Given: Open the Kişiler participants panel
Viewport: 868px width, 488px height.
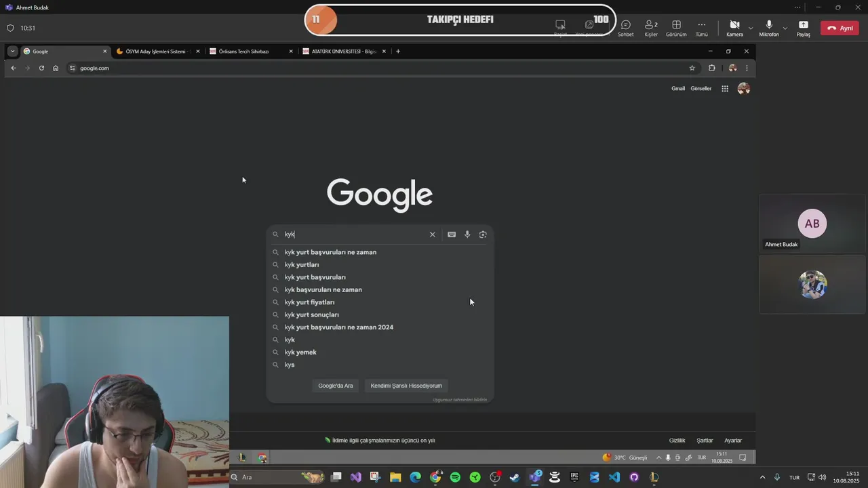Looking at the screenshot, I should [651, 28].
